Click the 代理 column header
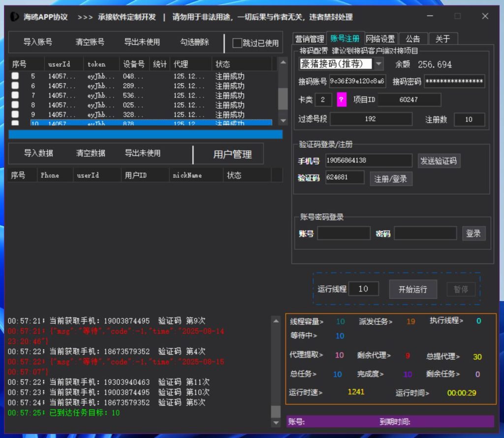This screenshot has width=504, height=438. click(x=181, y=64)
